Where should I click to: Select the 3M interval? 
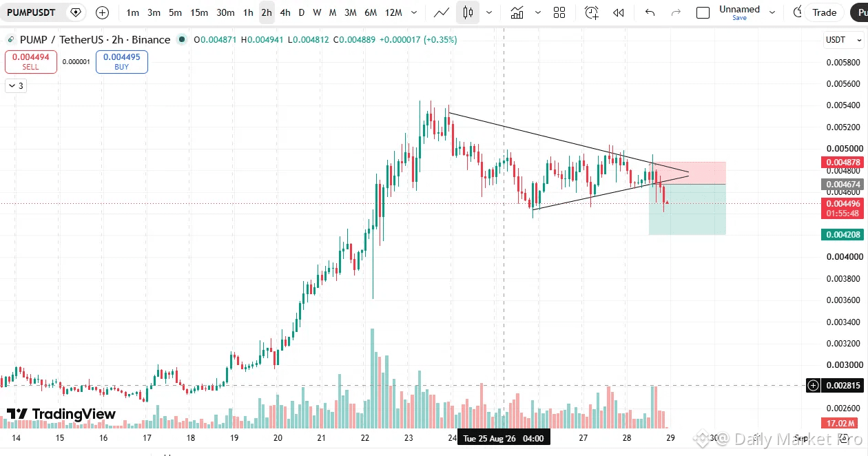tap(350, 12)
